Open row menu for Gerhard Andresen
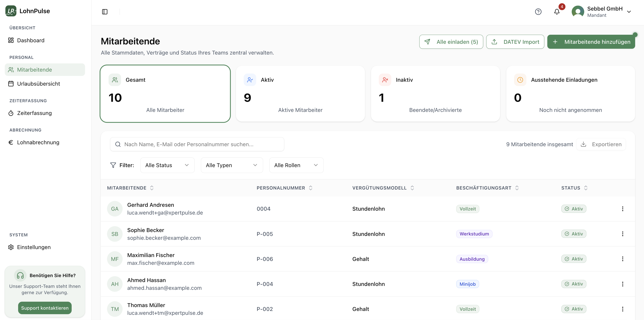This screenshot has height=320, width=644. click(622, 209)
